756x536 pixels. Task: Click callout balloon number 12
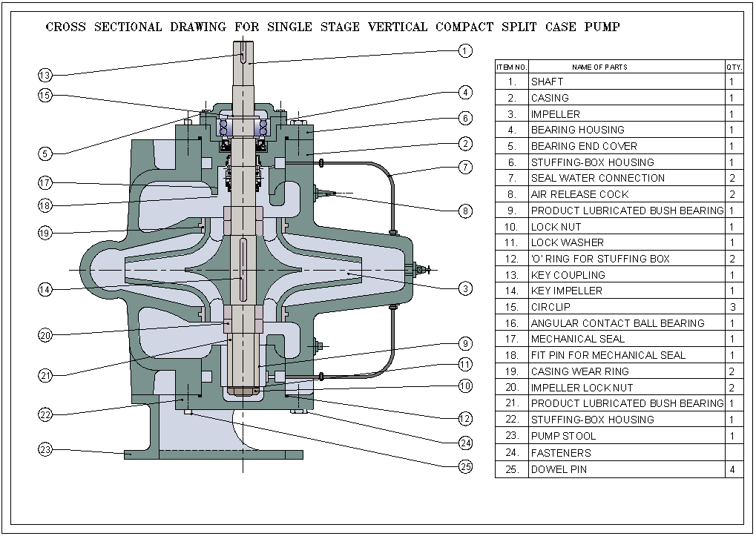pos(464,418)
